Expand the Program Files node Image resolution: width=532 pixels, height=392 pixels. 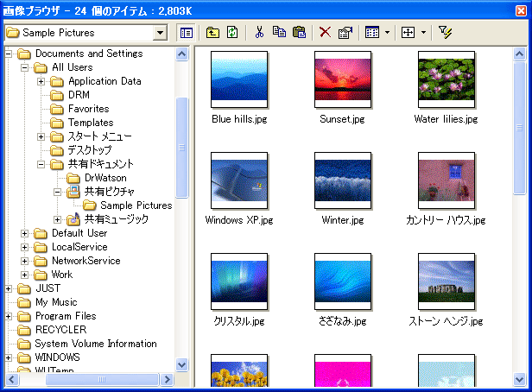[9, 316]
